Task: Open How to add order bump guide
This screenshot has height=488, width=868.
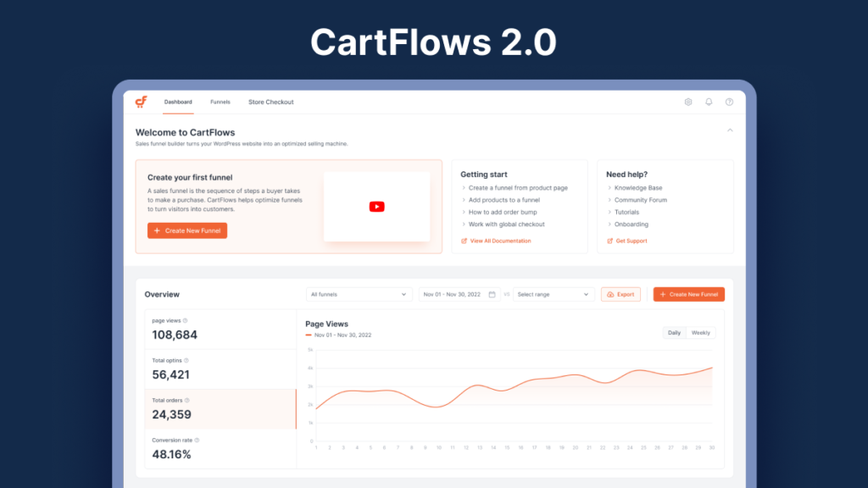Action: (x=503, y=212)
